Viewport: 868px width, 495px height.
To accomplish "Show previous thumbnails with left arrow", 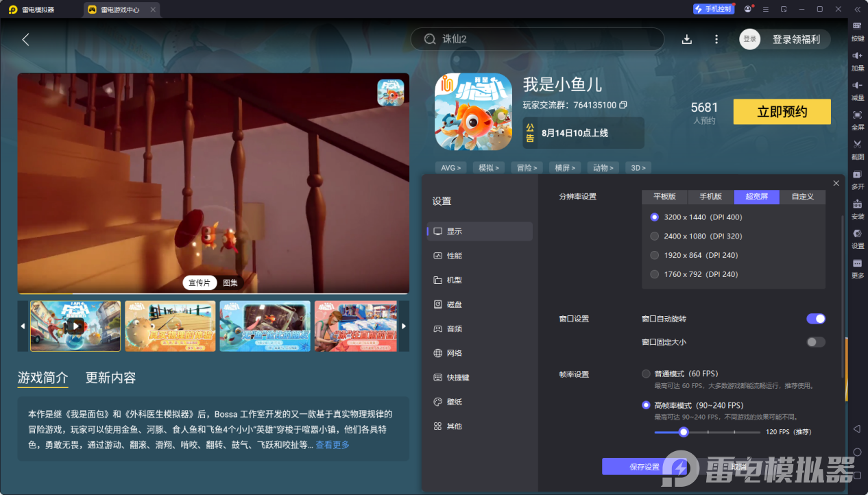I will pyautogui.click(x=23, y=326).
